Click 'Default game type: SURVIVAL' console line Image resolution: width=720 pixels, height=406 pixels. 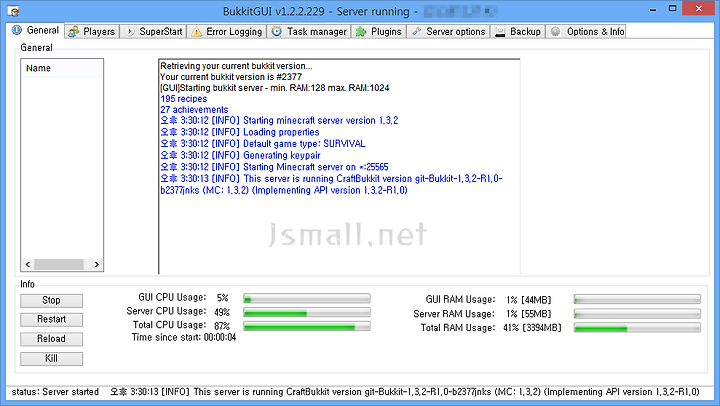tap(263, 144)
